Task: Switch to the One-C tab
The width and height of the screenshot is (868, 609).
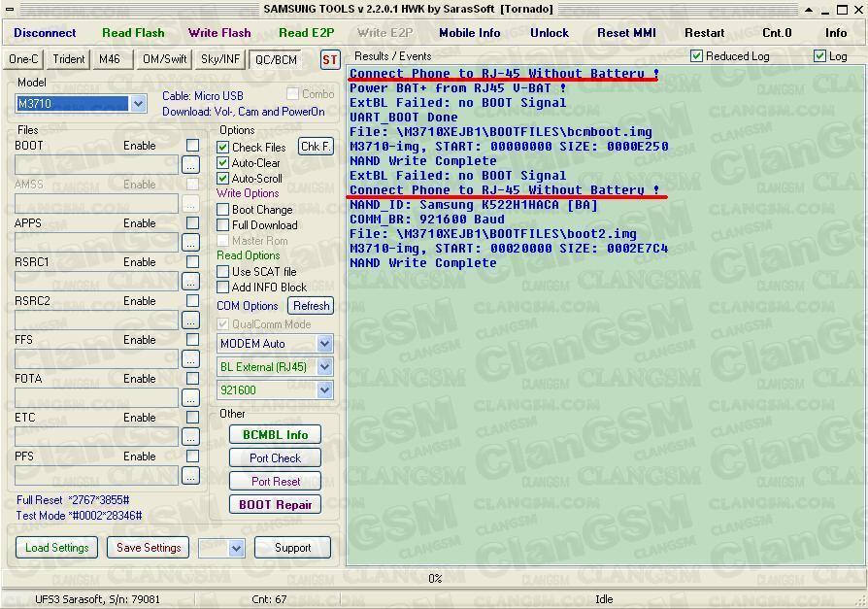Action: click(x=24, y=59)
